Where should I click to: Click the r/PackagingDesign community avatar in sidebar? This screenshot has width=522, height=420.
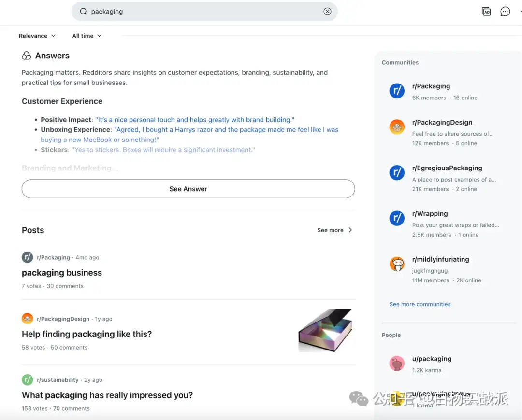coord(397,127)
